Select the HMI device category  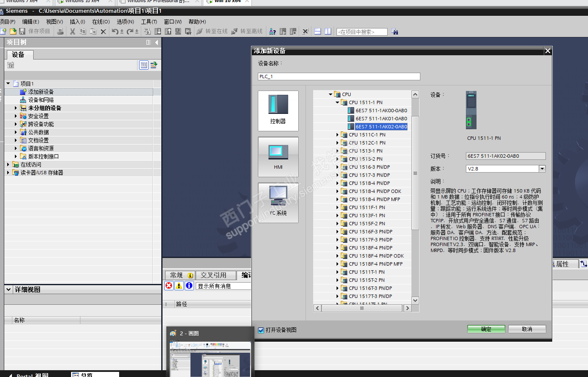(278, 156)
